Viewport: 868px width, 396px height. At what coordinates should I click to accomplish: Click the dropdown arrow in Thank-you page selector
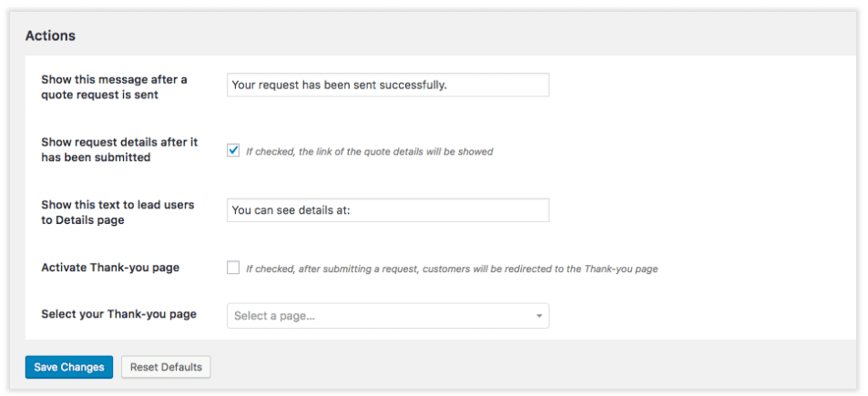(x=538, y=317)
